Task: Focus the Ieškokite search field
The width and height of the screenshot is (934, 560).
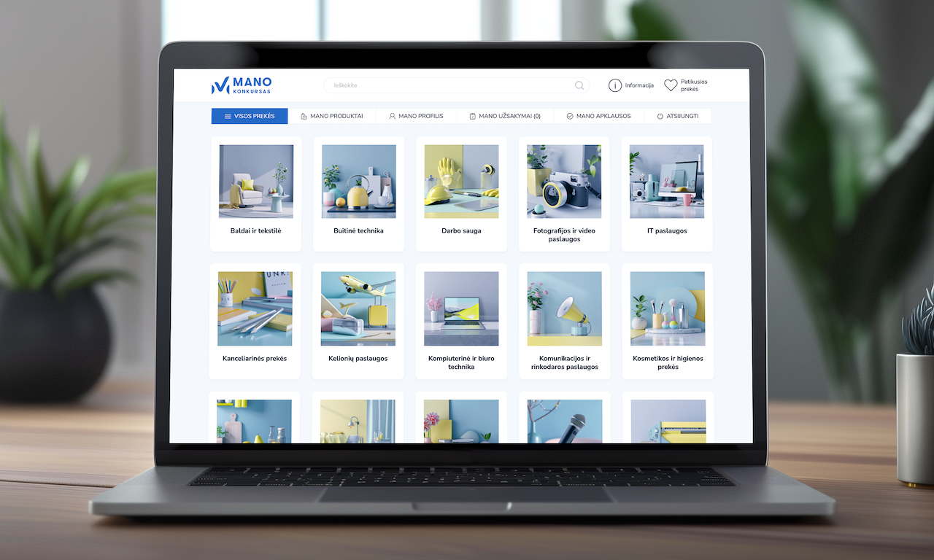Action: [456, 85]
